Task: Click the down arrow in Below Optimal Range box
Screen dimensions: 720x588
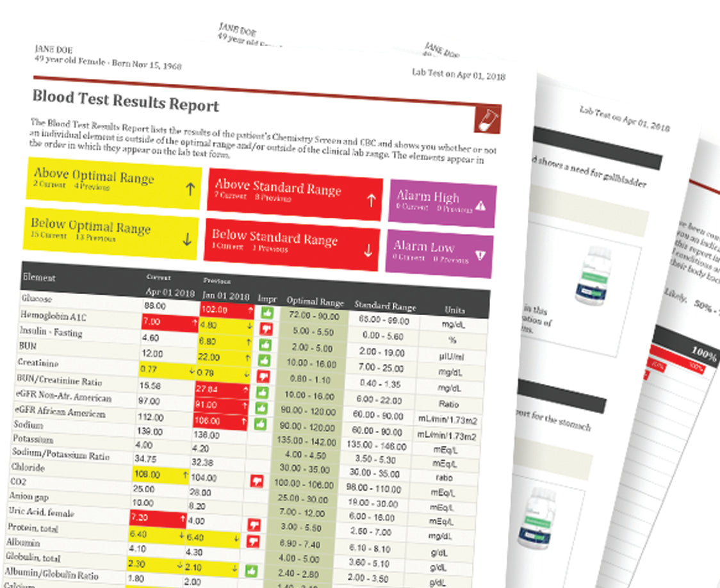Action: pos(187,239)
